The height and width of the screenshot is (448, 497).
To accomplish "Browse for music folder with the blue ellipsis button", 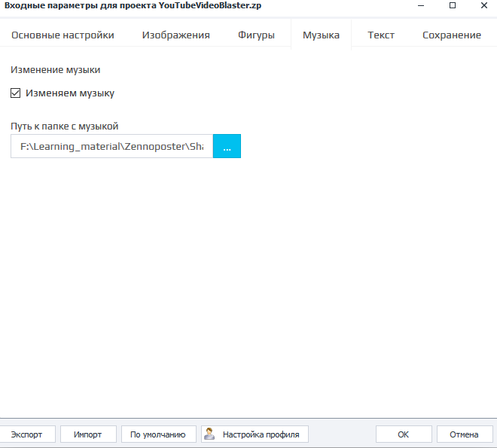I will [x=227, y=146].
